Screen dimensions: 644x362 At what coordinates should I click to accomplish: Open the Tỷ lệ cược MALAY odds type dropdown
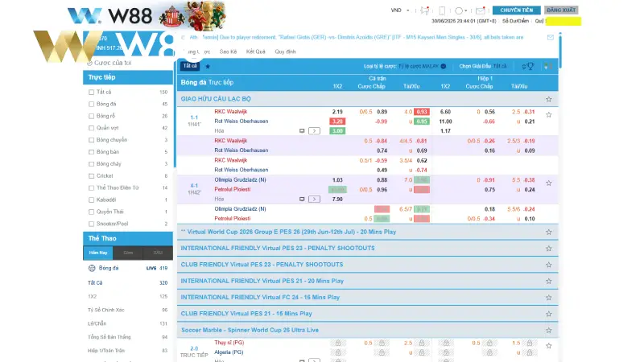click(422, 66)
